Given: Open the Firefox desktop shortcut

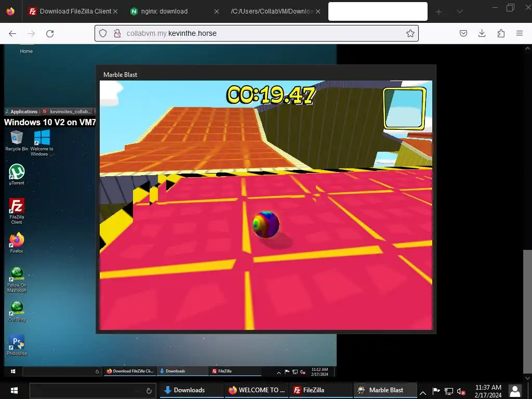Looking at the screenshot, I should (x=17, y=243).
